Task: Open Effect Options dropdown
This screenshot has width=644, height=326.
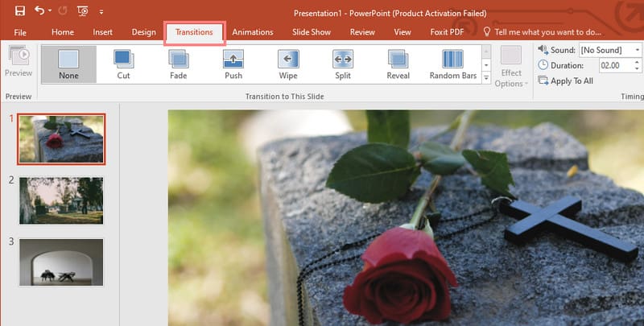Action: [x=511, y=68]
